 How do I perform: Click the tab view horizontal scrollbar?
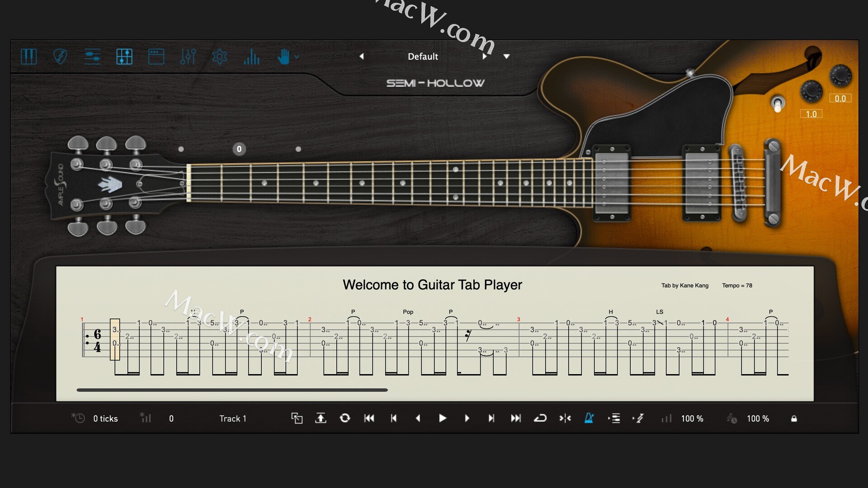[232, 390]
